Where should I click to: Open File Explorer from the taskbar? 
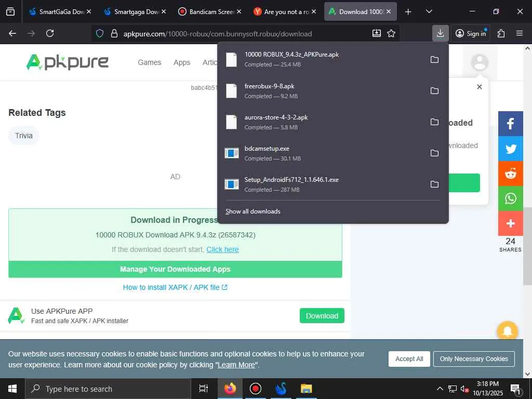306,389
